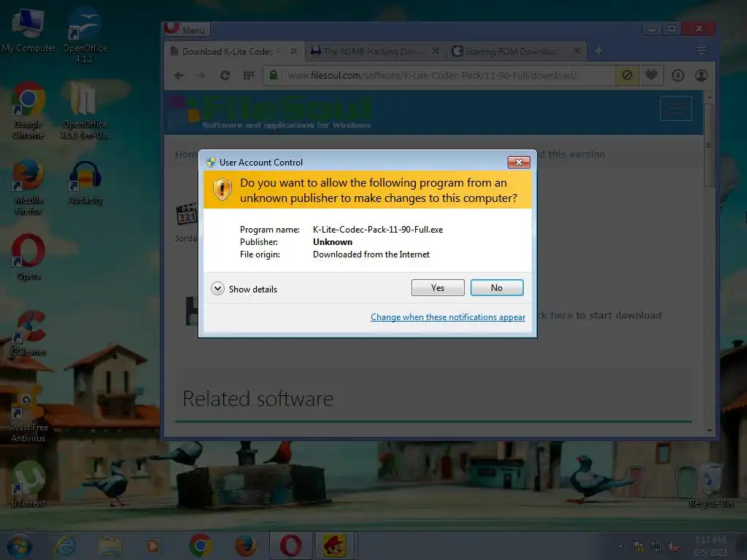This screenshot has height=560, width=747.
Task: Open Opera tab menu icon
Action: pos(701,50)
